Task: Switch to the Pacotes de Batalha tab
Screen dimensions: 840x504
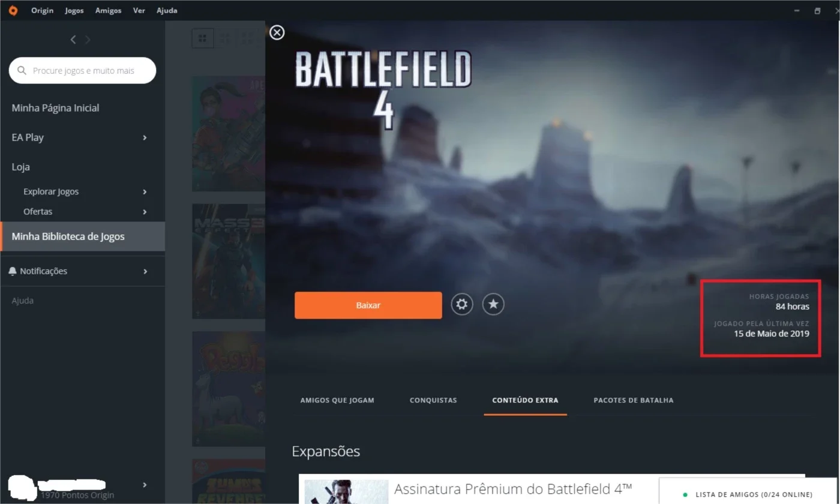Action: (634, 400)
